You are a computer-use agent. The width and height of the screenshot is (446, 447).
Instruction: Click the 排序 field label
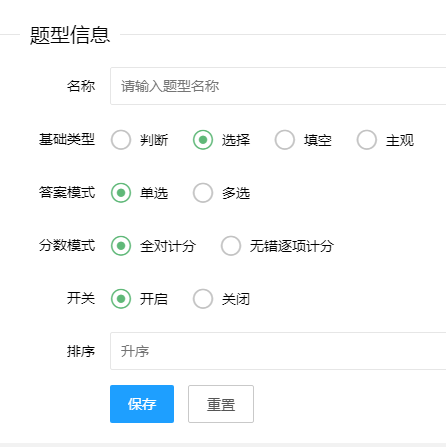point(81,351)
